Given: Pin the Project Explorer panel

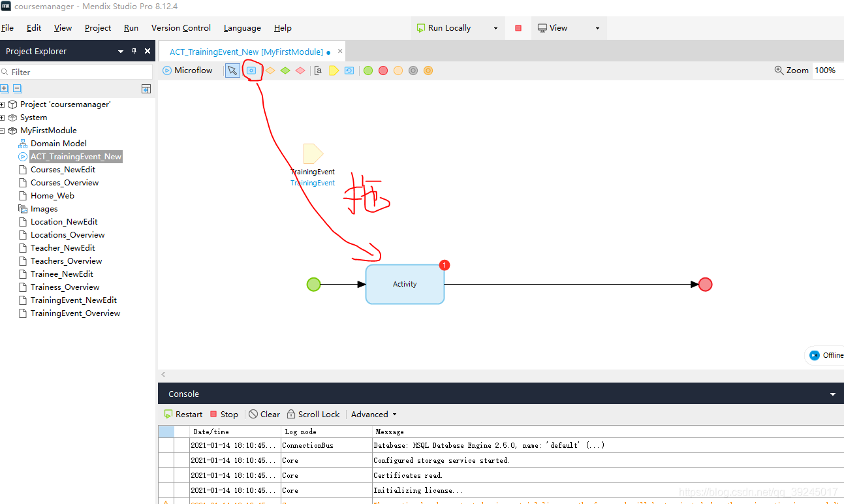Looking at the screenshot, I should 134,52.
